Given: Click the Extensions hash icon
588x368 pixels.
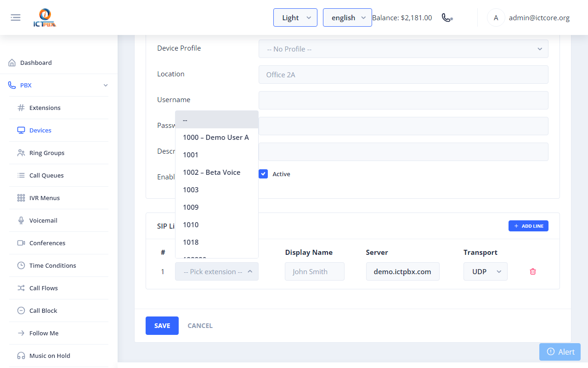Looking at the screenshot, I should [x=21, y=108].
